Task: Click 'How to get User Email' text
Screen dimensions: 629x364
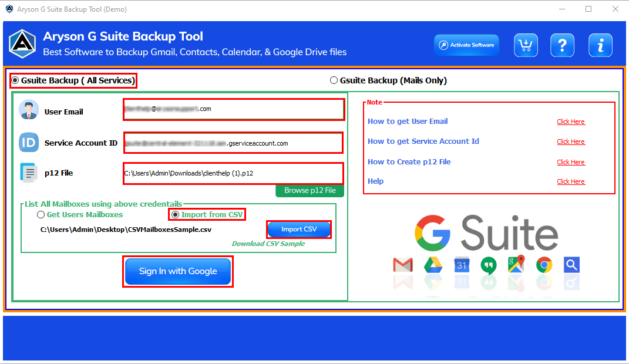Action: click(408, 122)
